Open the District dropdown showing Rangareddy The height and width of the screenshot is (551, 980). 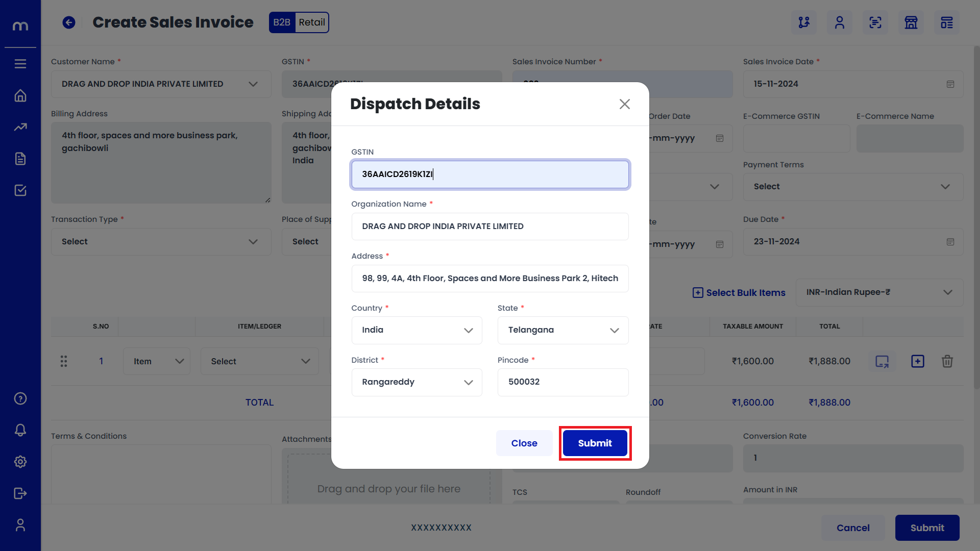(417, 382)
